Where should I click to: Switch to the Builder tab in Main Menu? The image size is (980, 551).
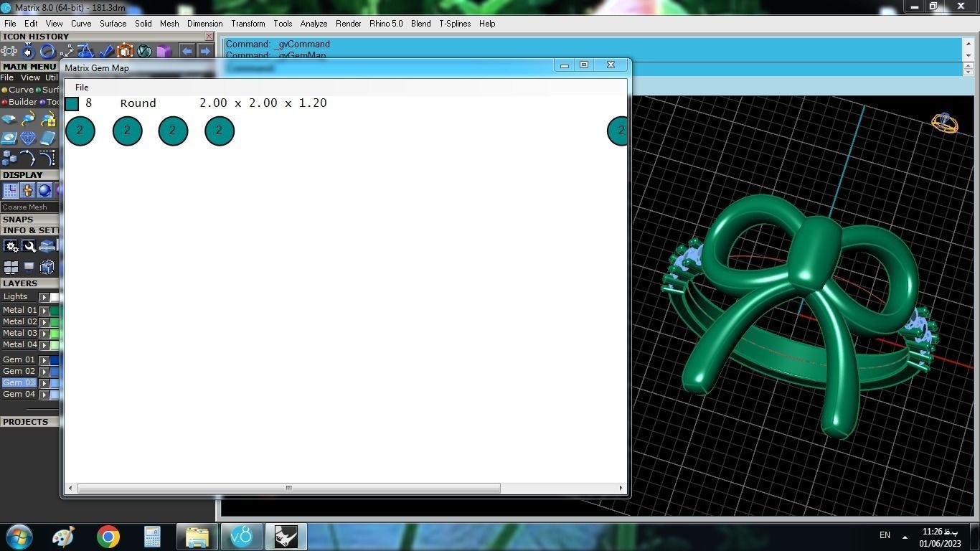point(19,102)
